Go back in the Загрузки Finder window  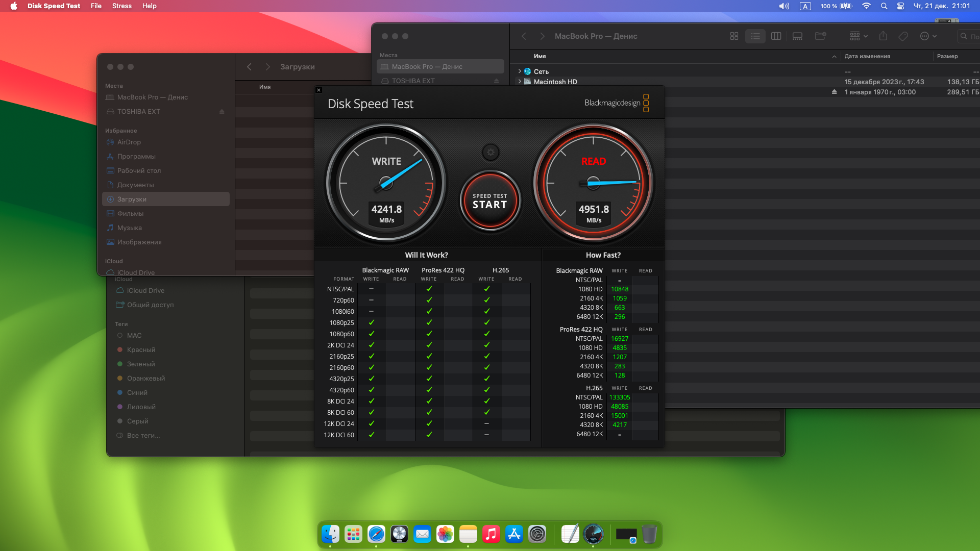pyautogui.click(x=249, y=67)
